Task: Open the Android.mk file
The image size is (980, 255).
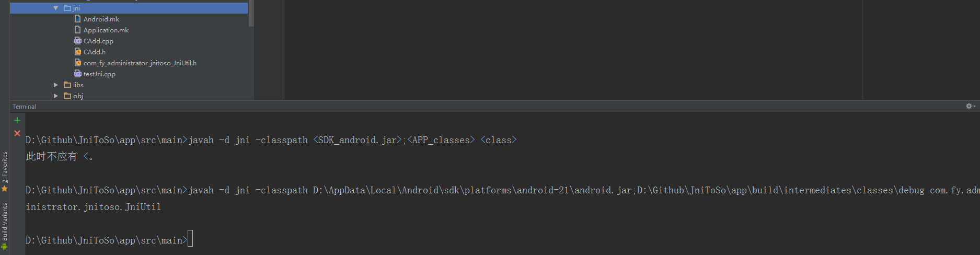Action: coord(101,19)
